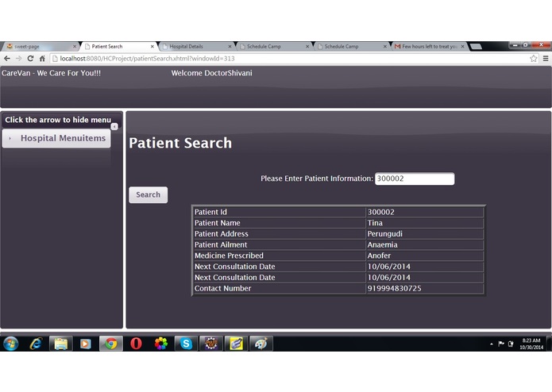Select the medicine value Anofer
The image size is (552, 392).
point(379,256)
